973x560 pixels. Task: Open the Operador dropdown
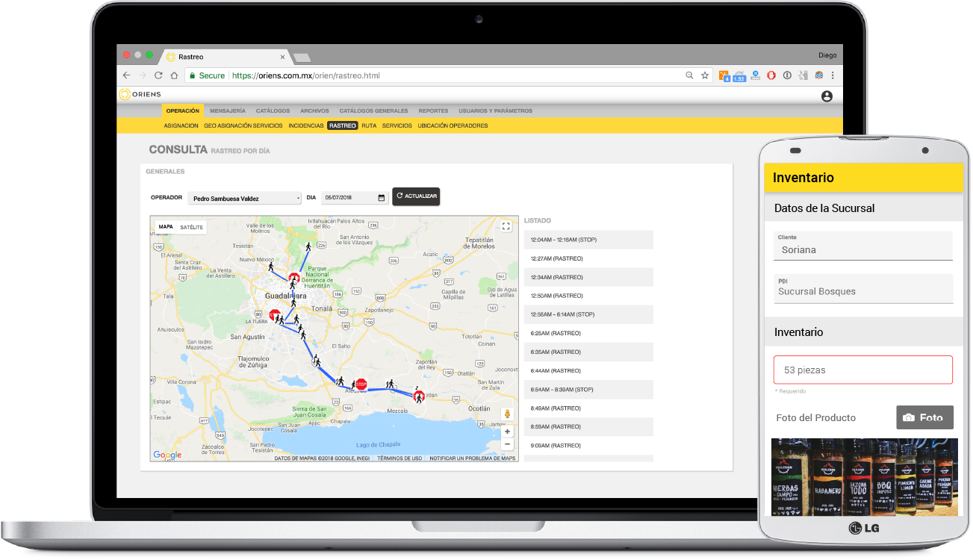point(244,198)
